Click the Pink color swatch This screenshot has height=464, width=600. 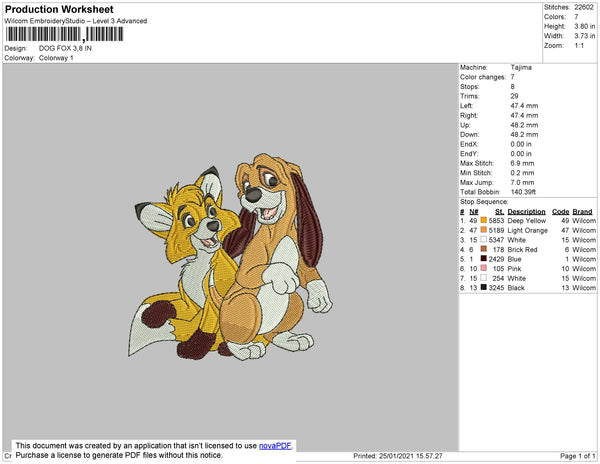484,268
